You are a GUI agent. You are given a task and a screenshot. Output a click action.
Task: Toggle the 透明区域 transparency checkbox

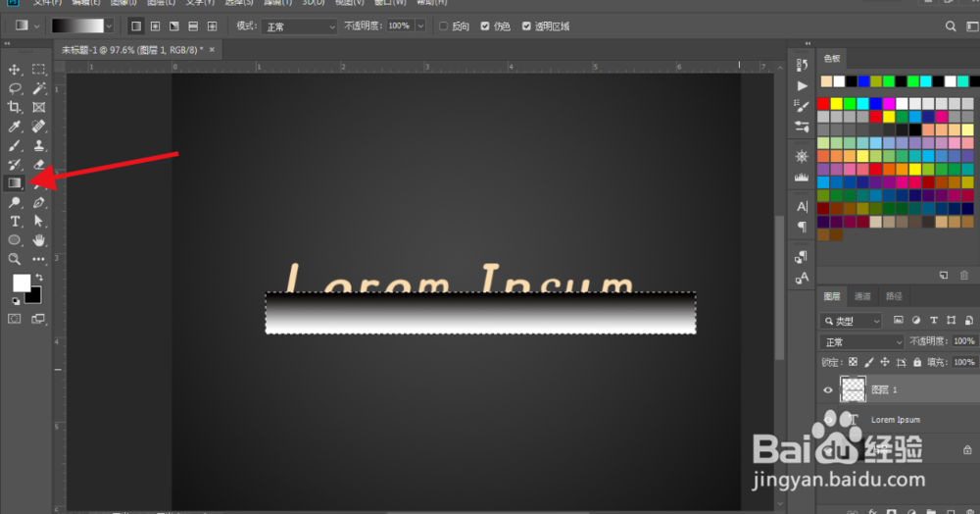(x=526, y=26)
